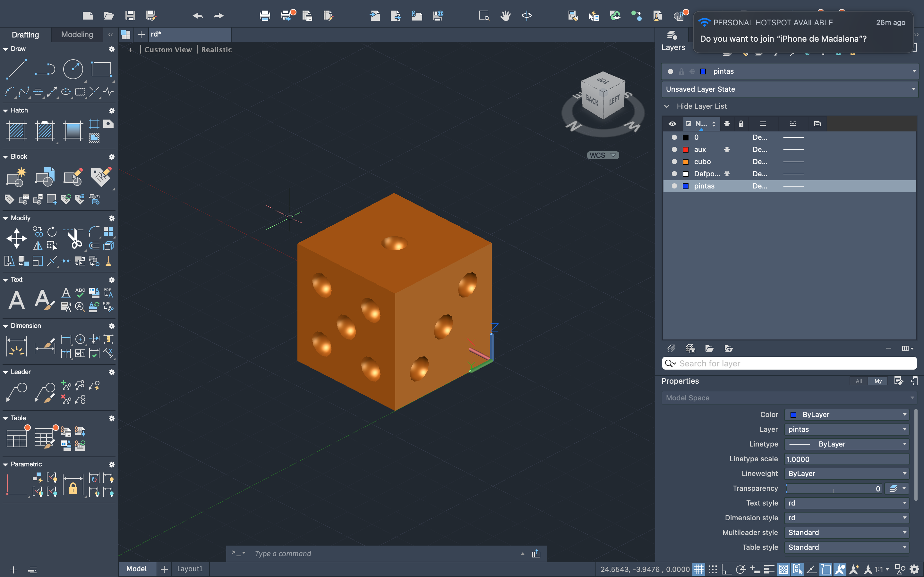Image resolution: width=924 pixels, height=577 pixels.
Task: Open the Layout1 tab
Action: (x=190, y=569)
